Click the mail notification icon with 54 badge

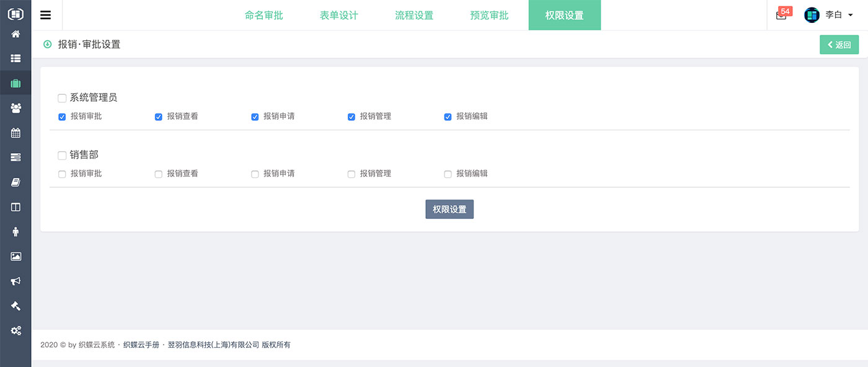point(782,14)
